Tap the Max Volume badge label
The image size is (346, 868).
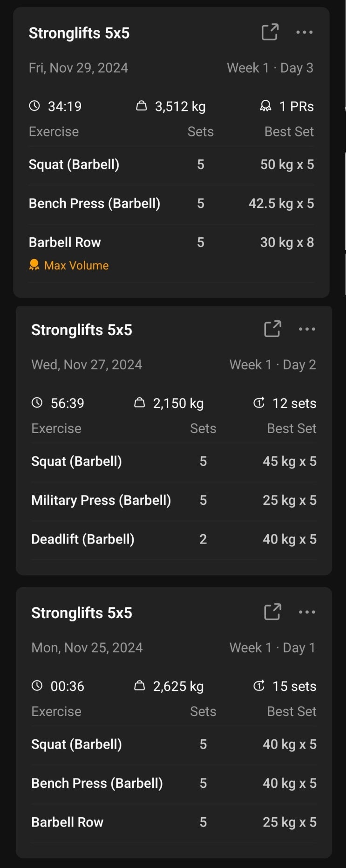(x=76, y=266)
